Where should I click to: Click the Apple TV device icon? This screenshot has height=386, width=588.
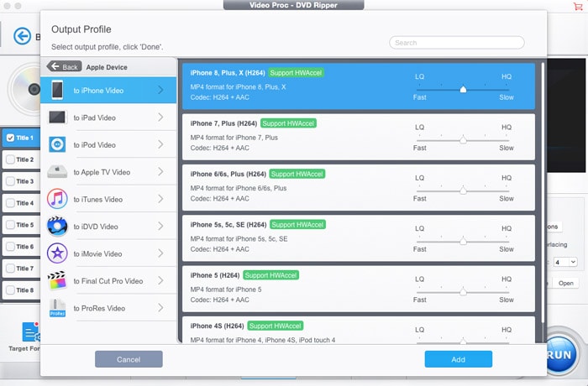[x=57, y=172]
